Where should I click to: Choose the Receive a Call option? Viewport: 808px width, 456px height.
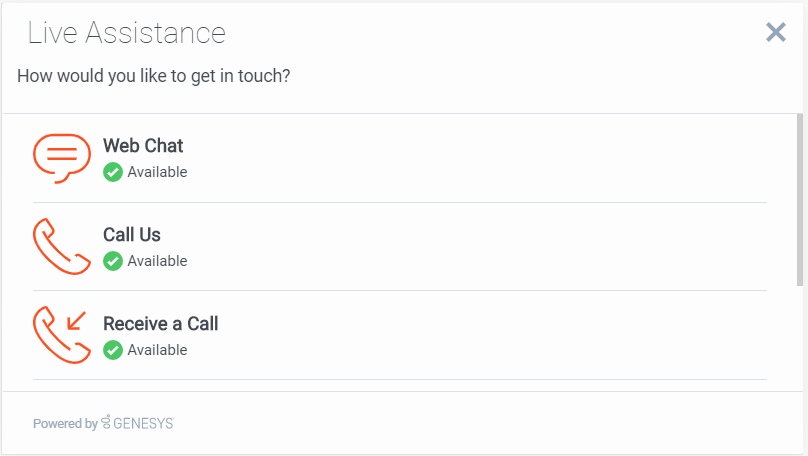(x=160, y=324)
